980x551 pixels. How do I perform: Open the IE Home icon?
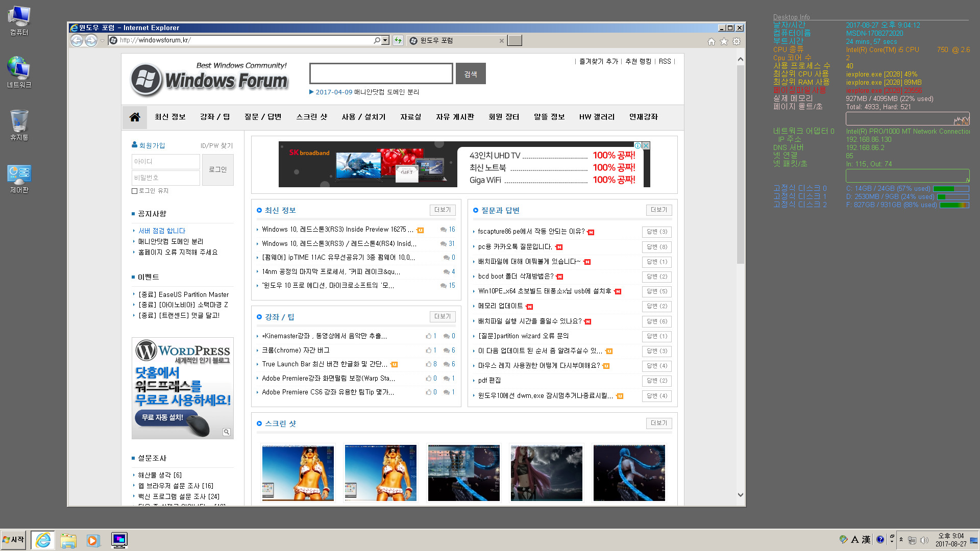click(711, 41)
